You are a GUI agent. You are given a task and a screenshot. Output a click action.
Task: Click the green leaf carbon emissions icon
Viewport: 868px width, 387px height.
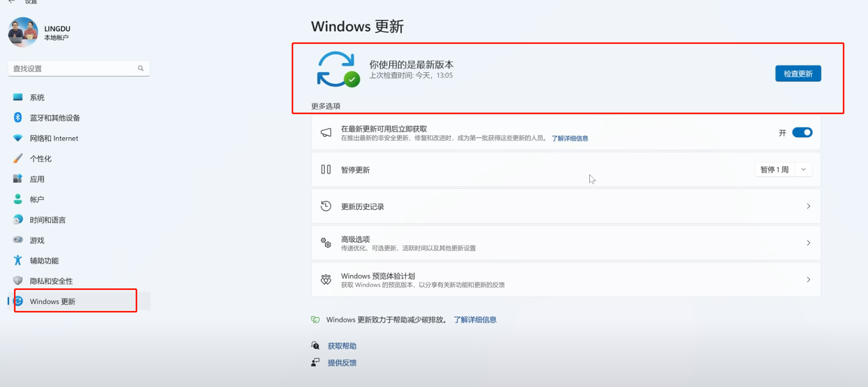point(315,319)
